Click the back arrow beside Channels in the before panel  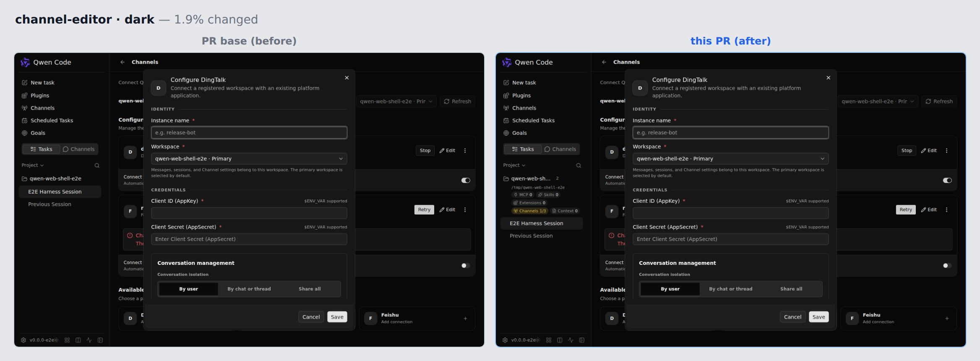(122, 62)
